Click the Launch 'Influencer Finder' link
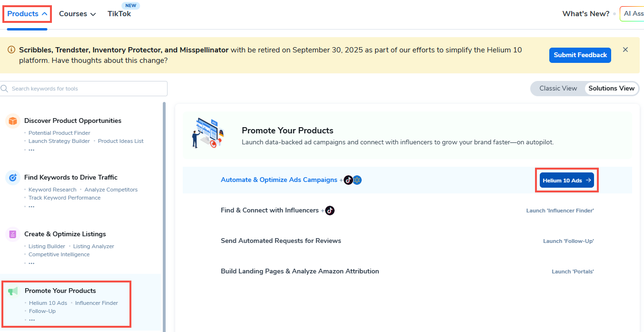Image resolution: width=644 pixels, height=332 pixels. pos(560,211)
